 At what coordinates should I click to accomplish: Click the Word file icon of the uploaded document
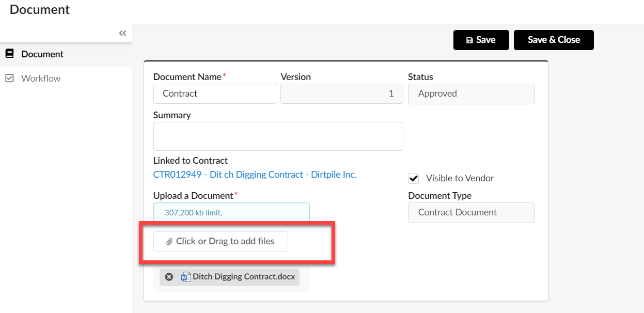186,277
